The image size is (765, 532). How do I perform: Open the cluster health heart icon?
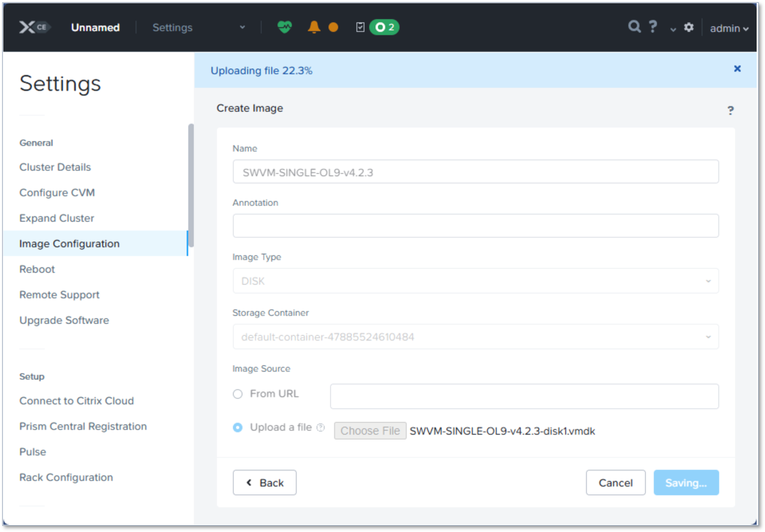pyautogui.click(x=284, y=27)
